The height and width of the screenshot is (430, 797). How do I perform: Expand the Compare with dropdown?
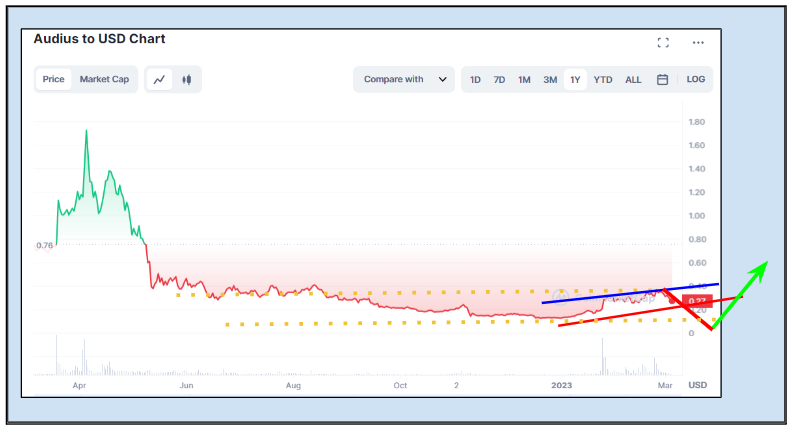pyautogui.click(x=404, y=79)
